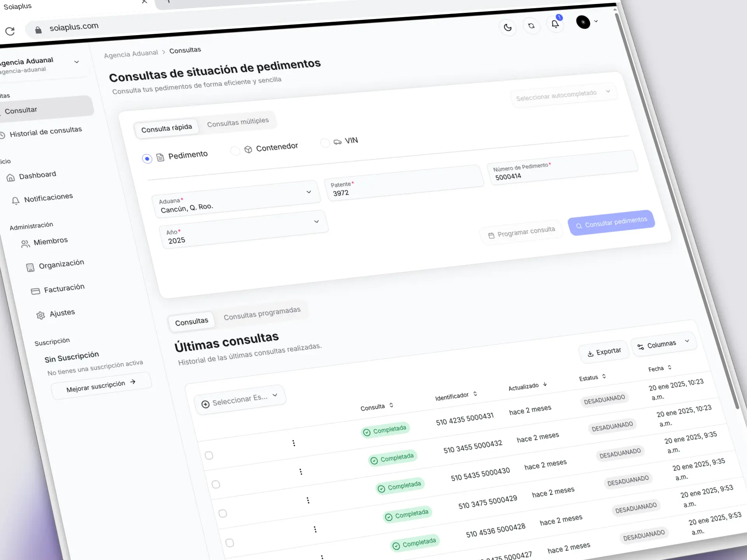Click the Notificaciones bell icon in sidebar
The height and width of the screenshot is (560, 747).
16,201
